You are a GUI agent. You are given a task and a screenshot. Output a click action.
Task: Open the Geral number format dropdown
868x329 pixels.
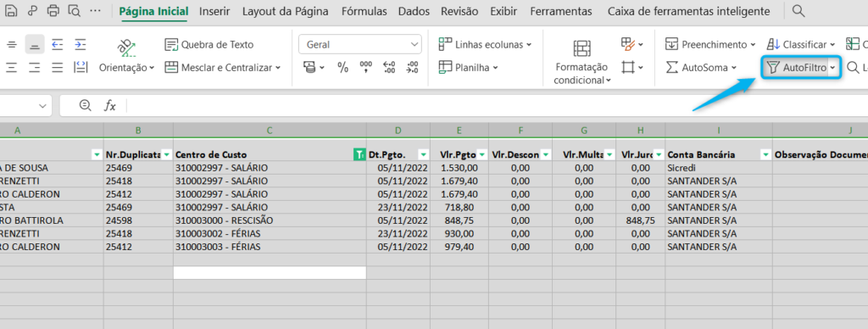(x=359, y=44)
